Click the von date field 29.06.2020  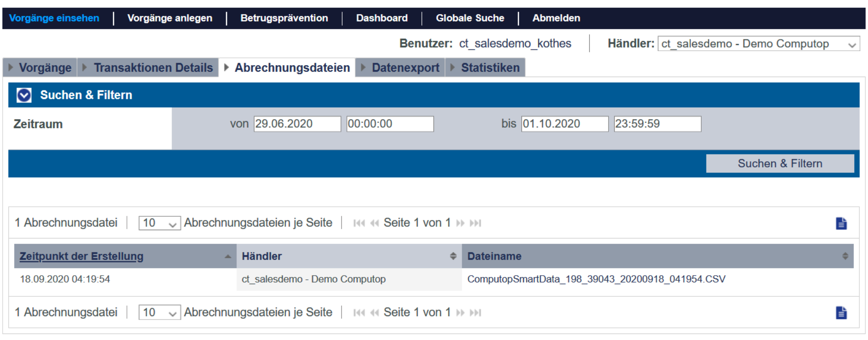[297, 124]
